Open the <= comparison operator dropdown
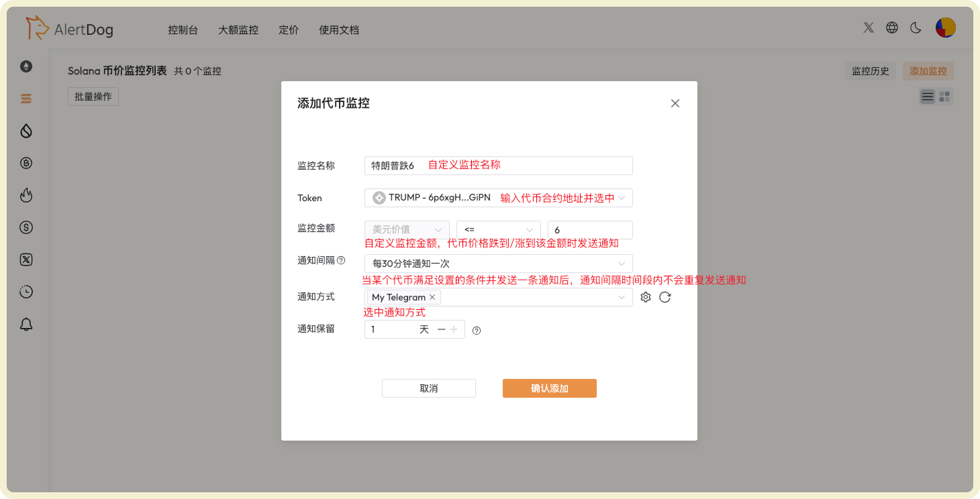Image resolution: width=980 pixels, height=499 pixels. click(x=498, y=229)
